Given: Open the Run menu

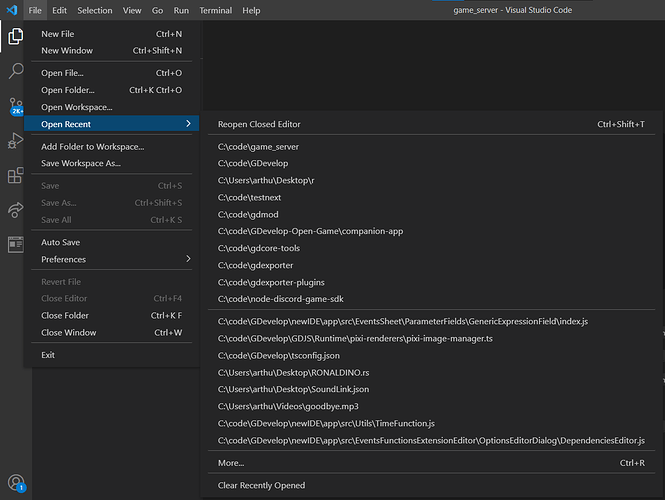Looking at the screenshot, I should 181,10.
